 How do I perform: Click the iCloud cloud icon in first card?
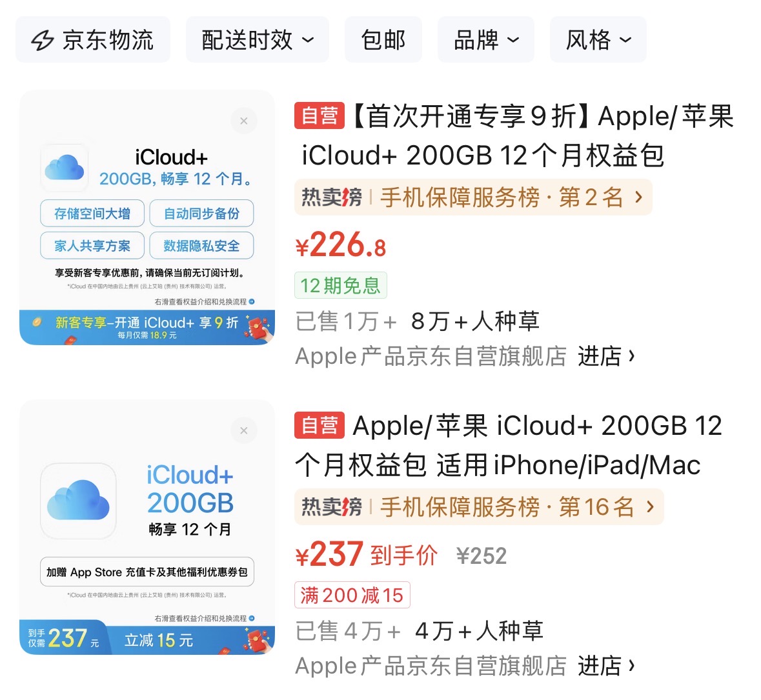tap(65, 167)
